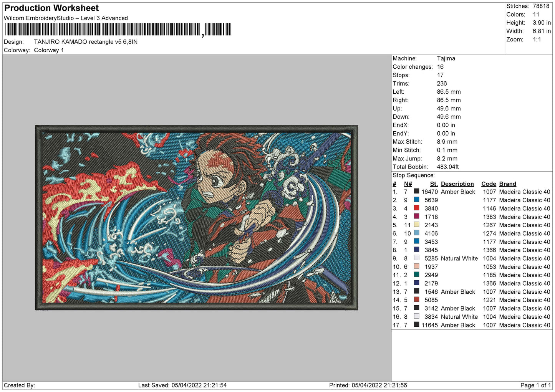Click the white swatch beside 5285 stitches
The image size is (555, 392).
(x=416, y=258)
